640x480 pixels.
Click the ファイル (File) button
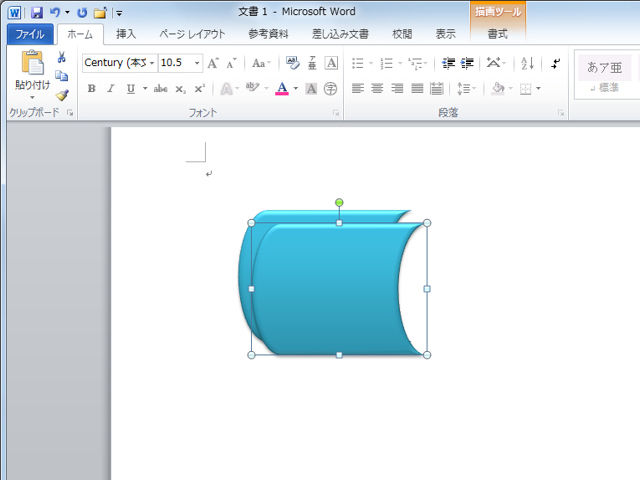click(29, 34)
